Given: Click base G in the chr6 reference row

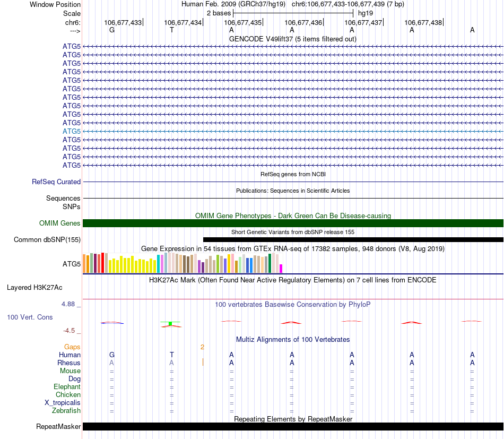Looking at the screenshot, I should pyautogui.click(x=112, y=30).
